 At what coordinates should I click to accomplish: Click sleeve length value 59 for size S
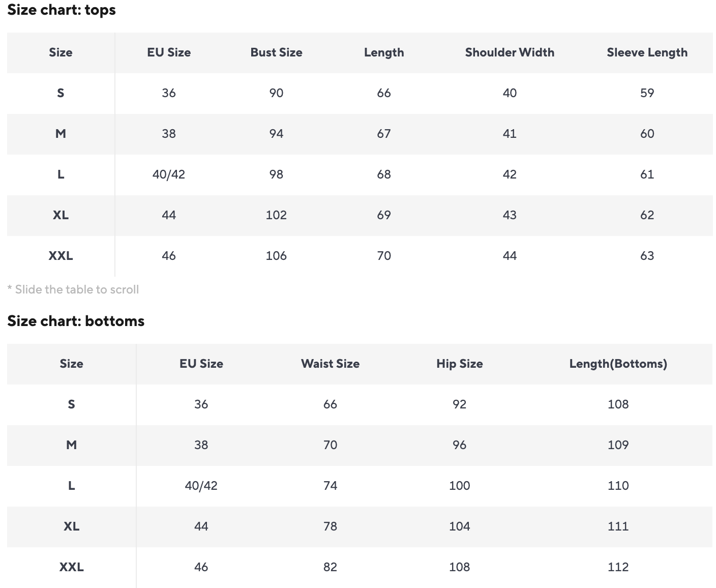pyautogui.click(x=647, y=93)
